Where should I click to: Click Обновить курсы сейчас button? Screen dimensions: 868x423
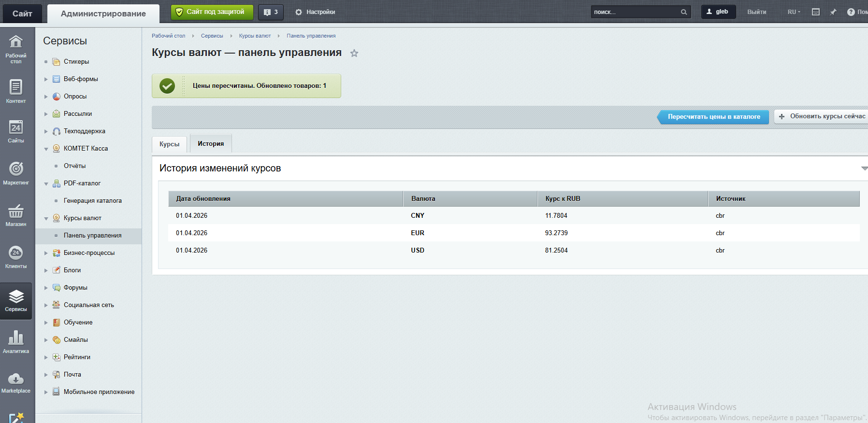click(x=822, y=116)
